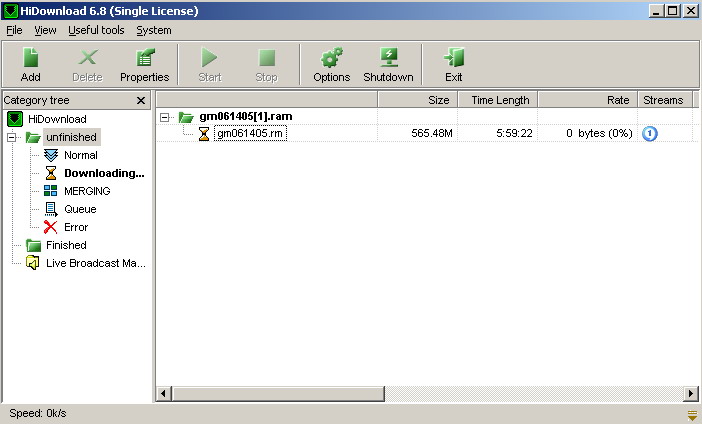Maximize the HiDownload window
The image size is (702, 424).
click(x=672, y=11)
